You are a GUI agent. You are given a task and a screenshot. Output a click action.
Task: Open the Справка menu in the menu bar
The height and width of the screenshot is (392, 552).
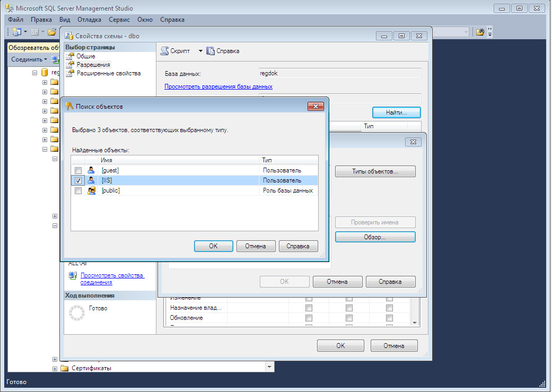(172, 20)
